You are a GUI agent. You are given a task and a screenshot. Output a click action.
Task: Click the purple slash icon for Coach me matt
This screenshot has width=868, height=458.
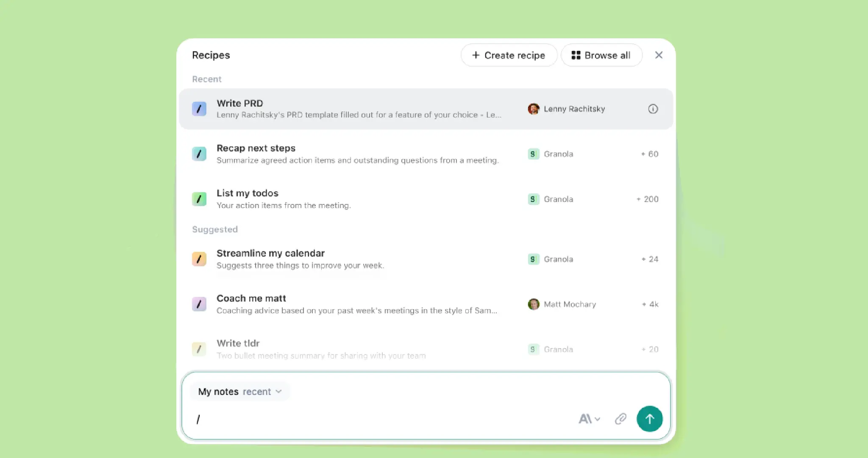(x=199, y=304)
